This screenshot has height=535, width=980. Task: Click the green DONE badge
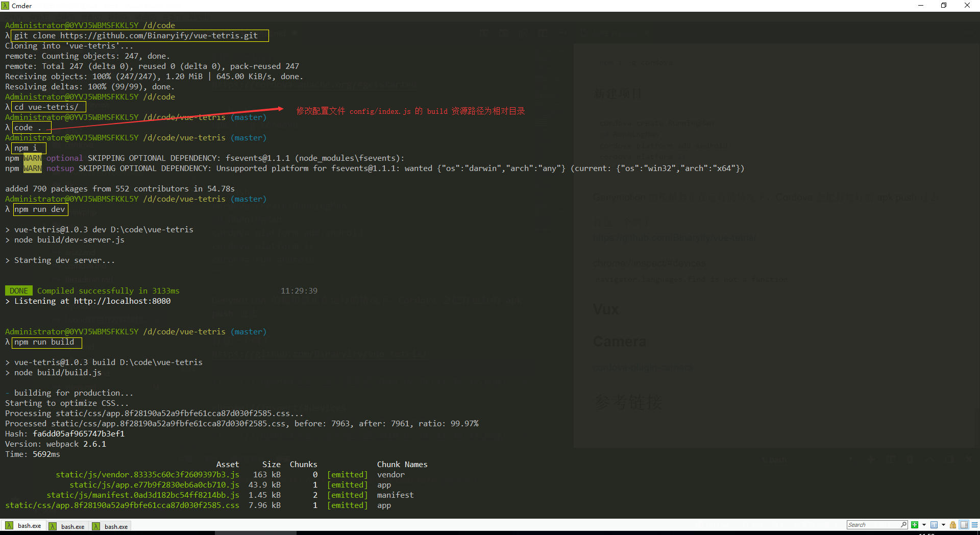(19, 291)
